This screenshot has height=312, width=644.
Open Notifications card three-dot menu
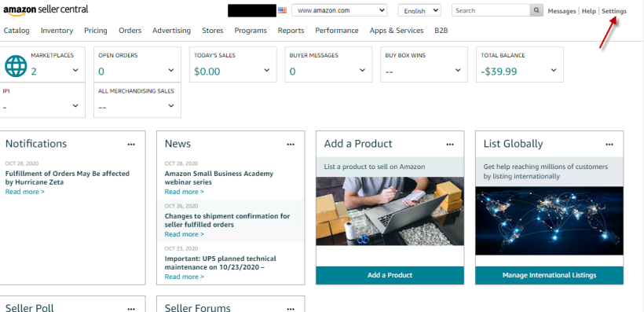131,145
